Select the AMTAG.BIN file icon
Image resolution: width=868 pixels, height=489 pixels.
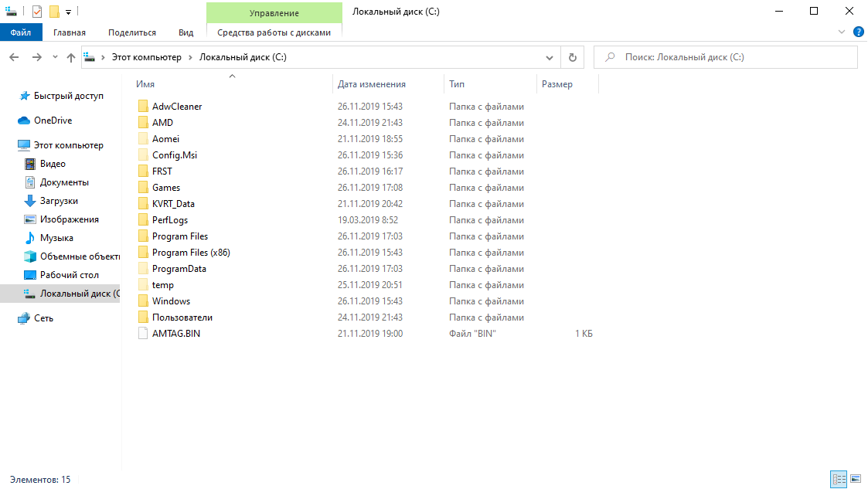pyautogui.click(x=143, y=334)
